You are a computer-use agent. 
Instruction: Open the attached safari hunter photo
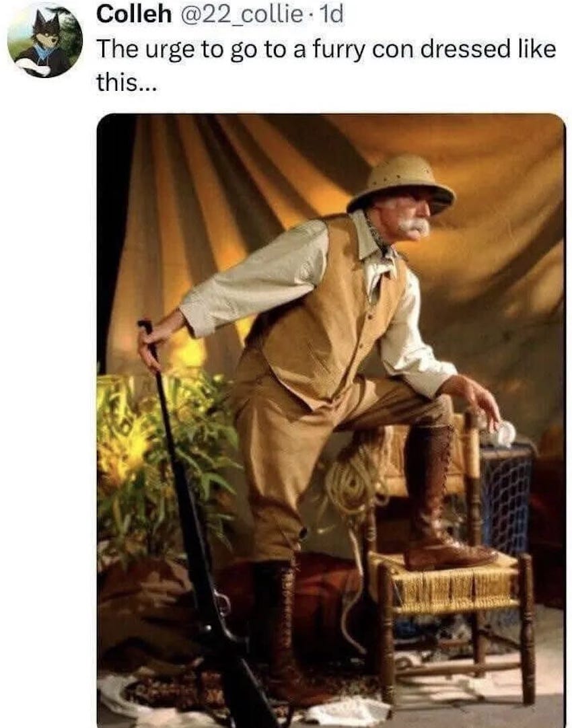[x=331, y=420]
